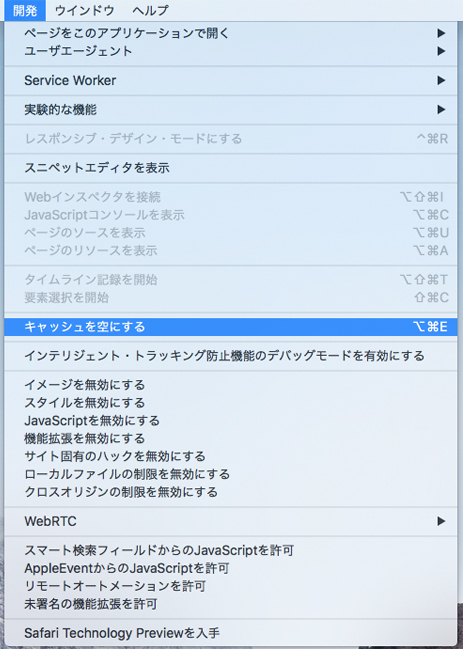Expand the ユーザエージェント submenu
Screen dimensions: 463x649
[x=231, y=51]
